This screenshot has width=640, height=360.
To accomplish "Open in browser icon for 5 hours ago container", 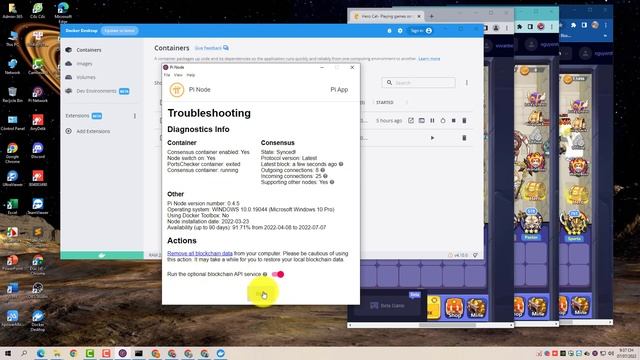I will click(x=411, y=120).
